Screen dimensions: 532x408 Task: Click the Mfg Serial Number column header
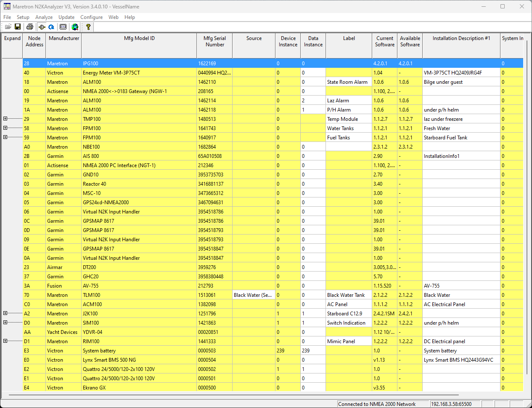(214, 45)
